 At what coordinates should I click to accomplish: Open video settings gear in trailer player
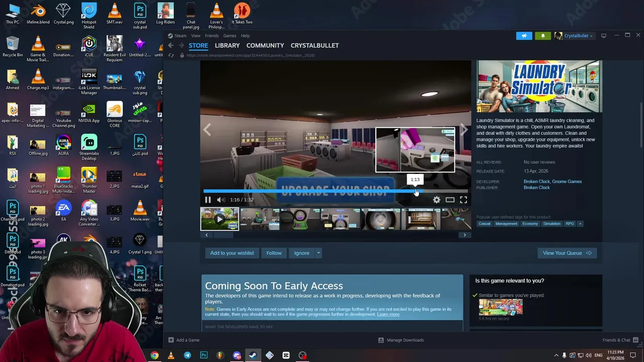(x=436, y=200)
